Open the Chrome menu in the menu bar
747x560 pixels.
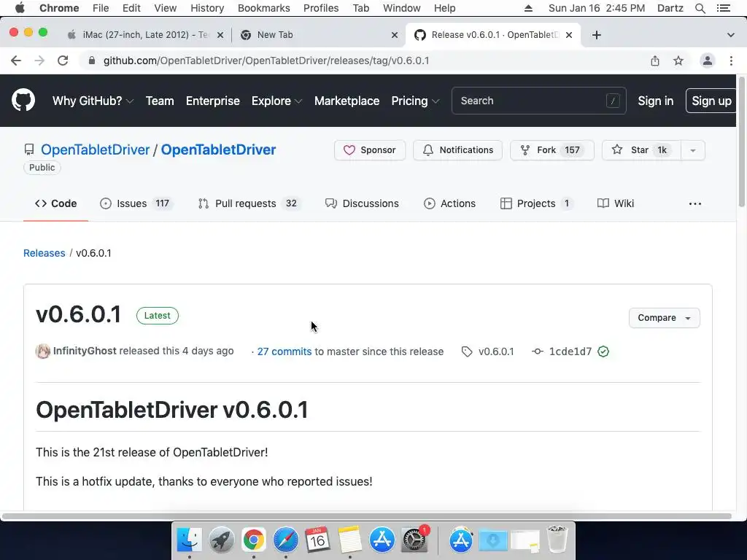[x=59, y=8]
